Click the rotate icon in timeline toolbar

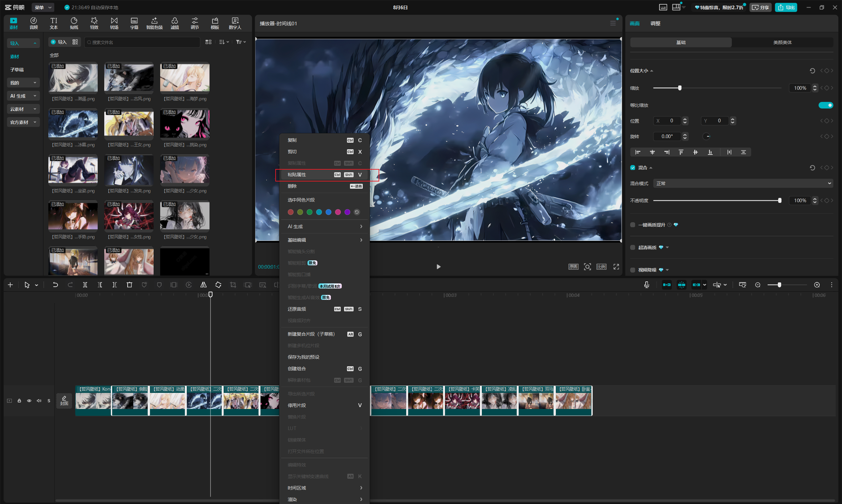218,285
